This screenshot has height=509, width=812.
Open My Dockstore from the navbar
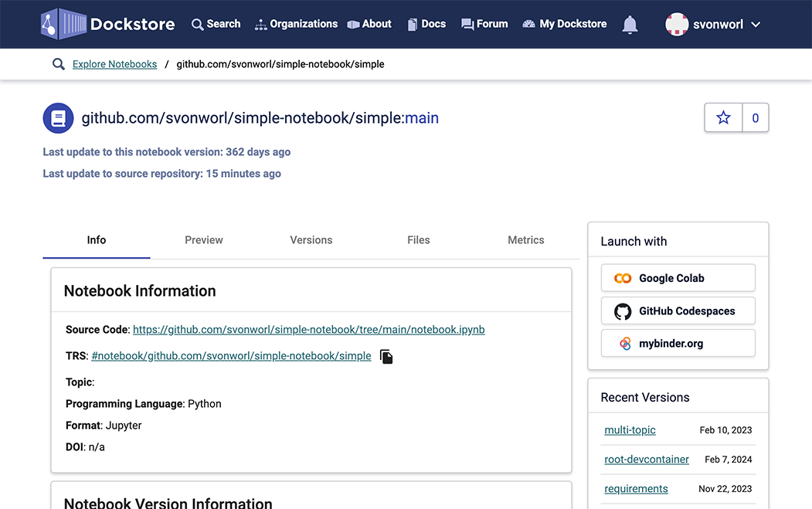565,24
